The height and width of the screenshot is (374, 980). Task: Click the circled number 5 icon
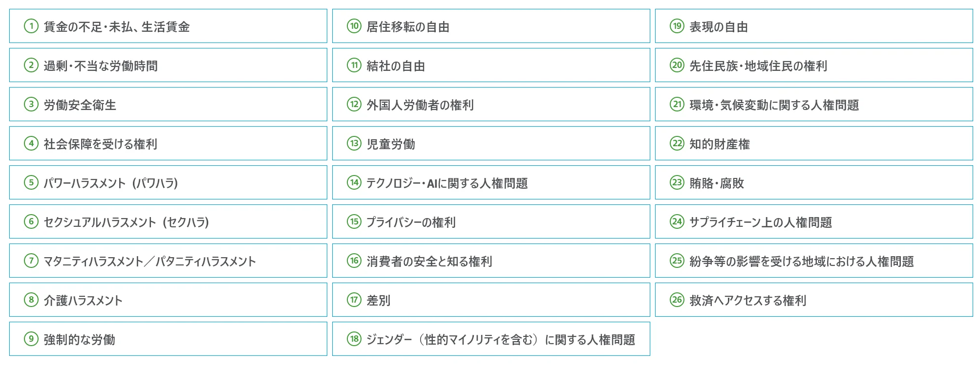coord(31,182)
